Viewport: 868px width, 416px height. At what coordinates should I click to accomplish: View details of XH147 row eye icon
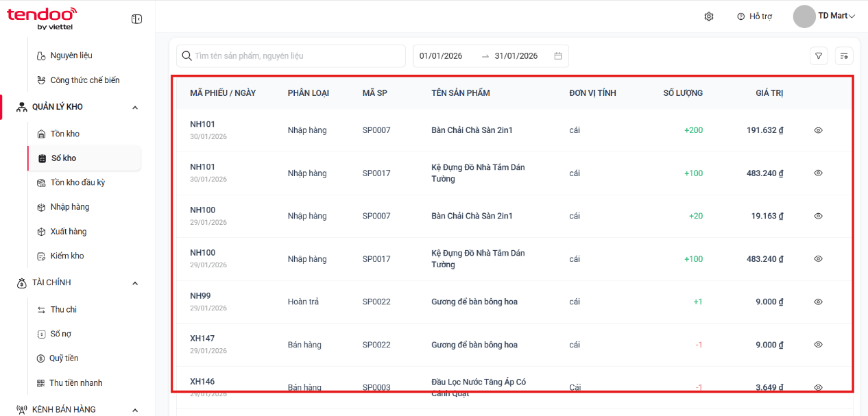818,345
